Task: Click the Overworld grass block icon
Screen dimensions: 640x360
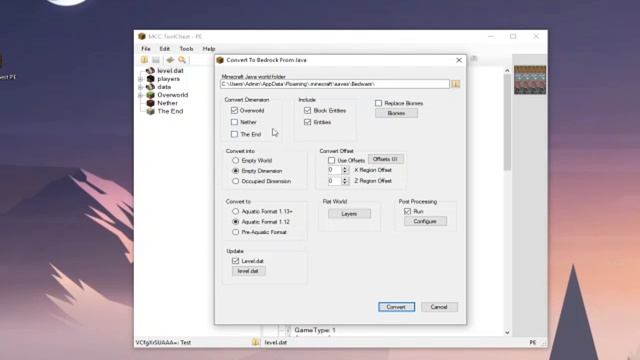Action: click(x=150, y=95)
